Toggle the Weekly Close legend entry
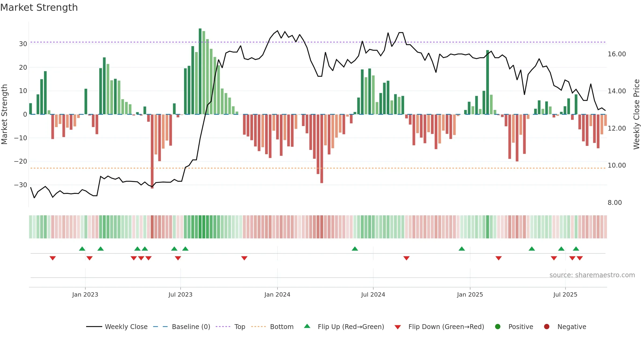644x362 pixels. 117,327
